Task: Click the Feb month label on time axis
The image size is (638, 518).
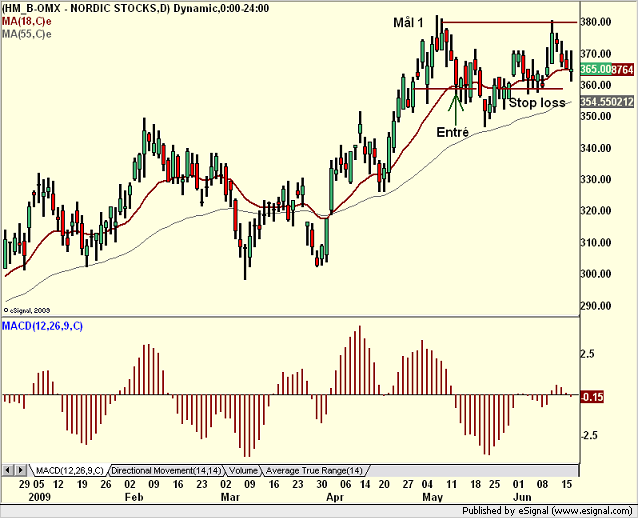Action: click(134, 497)
